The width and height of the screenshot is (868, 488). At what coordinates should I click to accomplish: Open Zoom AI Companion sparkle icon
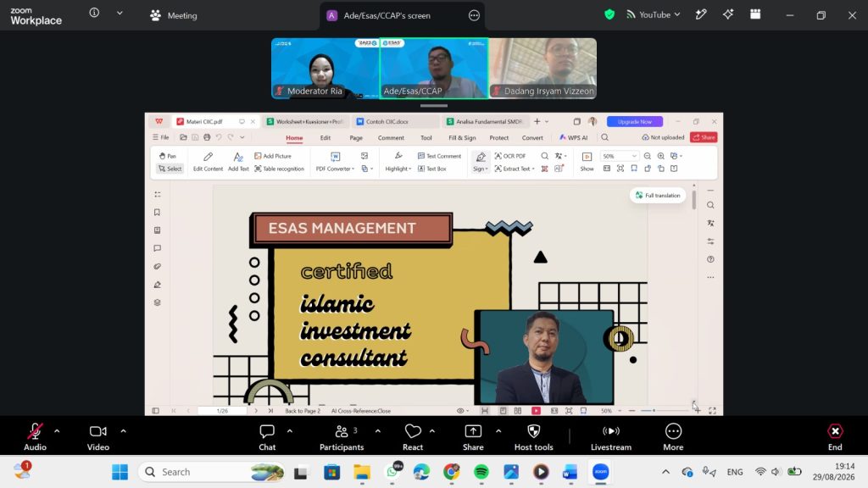click(x=728, y=15)
